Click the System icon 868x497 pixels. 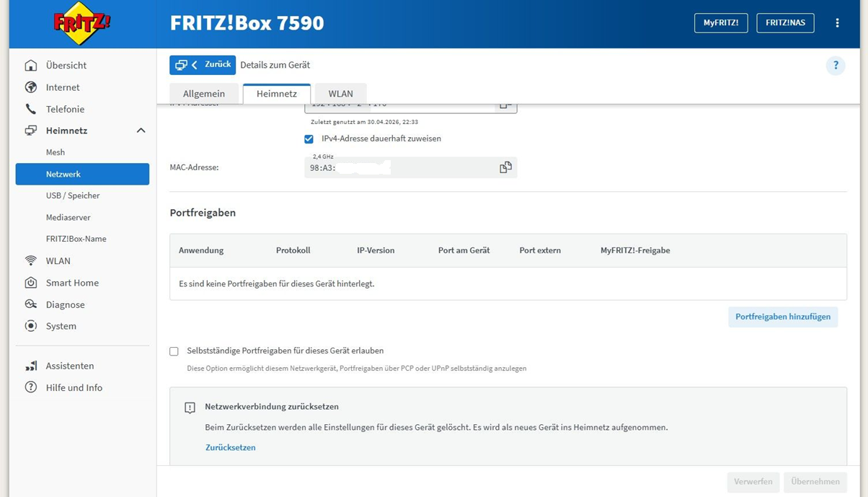pos(31,326)
